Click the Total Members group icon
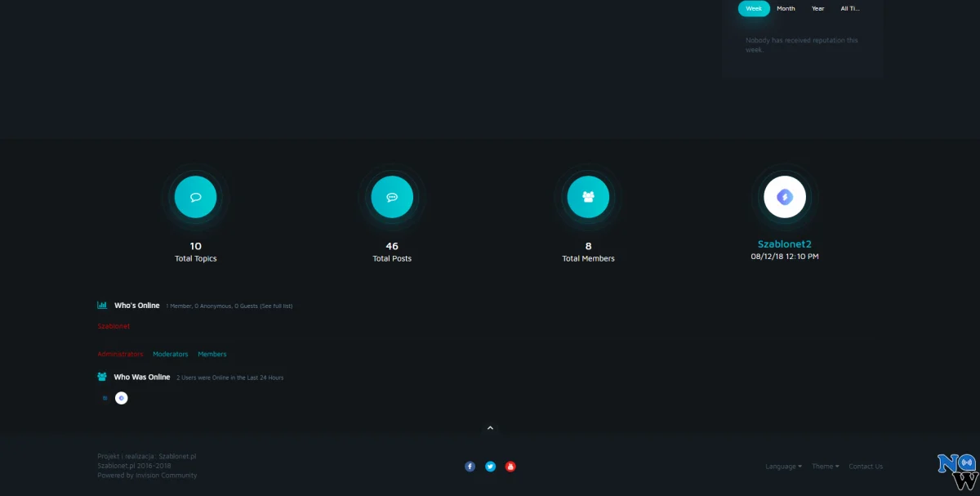Screen dimensions: 980x496 click(x=588, y=197)
